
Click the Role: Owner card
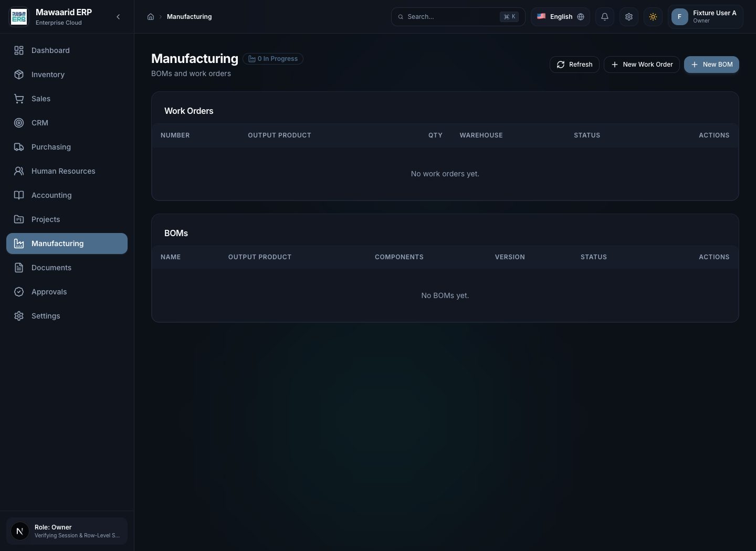67,531
